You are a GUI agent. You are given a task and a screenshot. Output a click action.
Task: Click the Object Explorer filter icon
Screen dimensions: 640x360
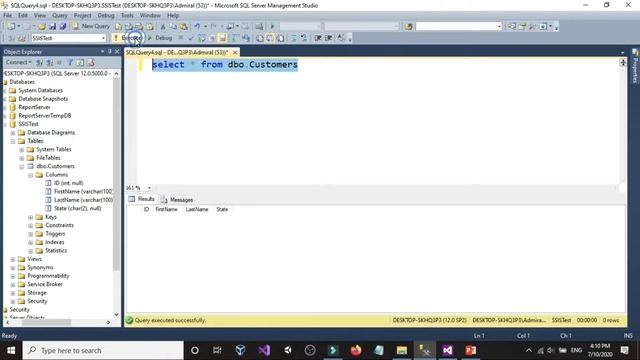click(70, 62)
